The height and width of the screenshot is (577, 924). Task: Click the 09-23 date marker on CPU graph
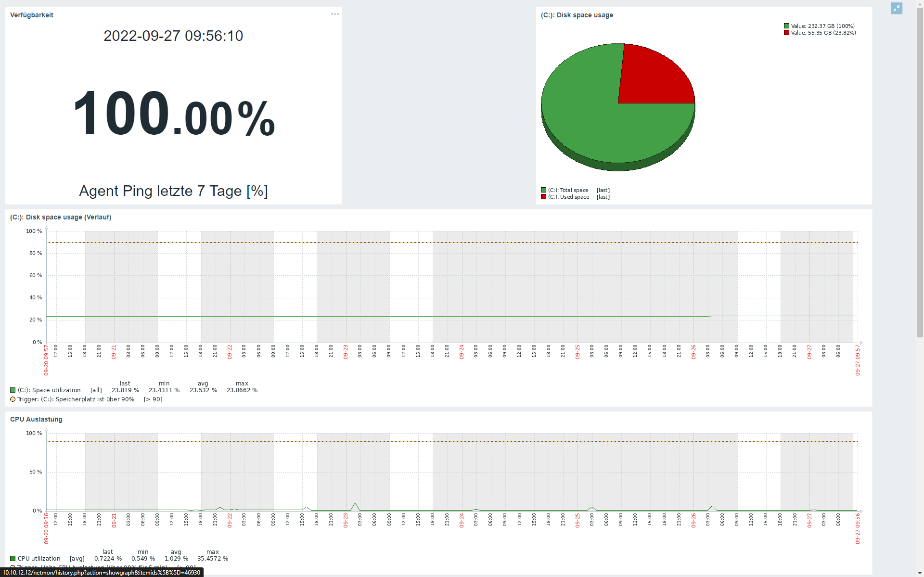point(346,520)
